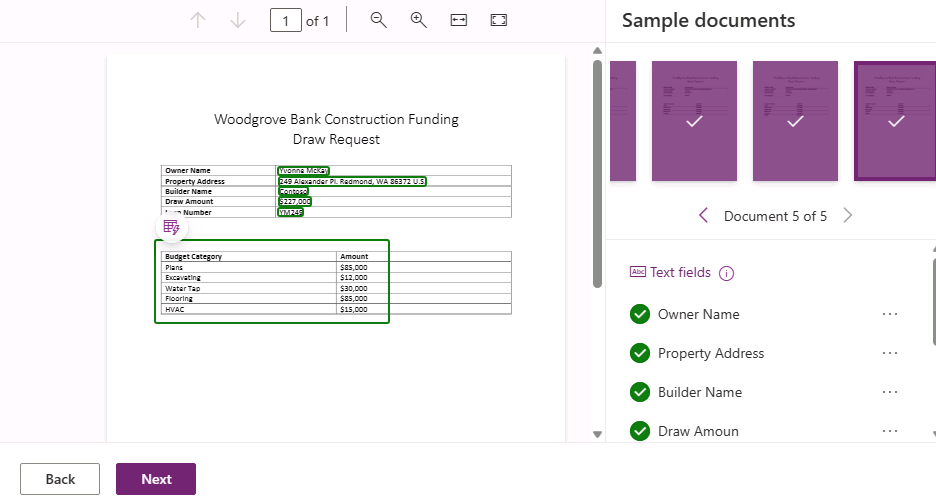Click the table tag icon above budget table

click(171, 227)
